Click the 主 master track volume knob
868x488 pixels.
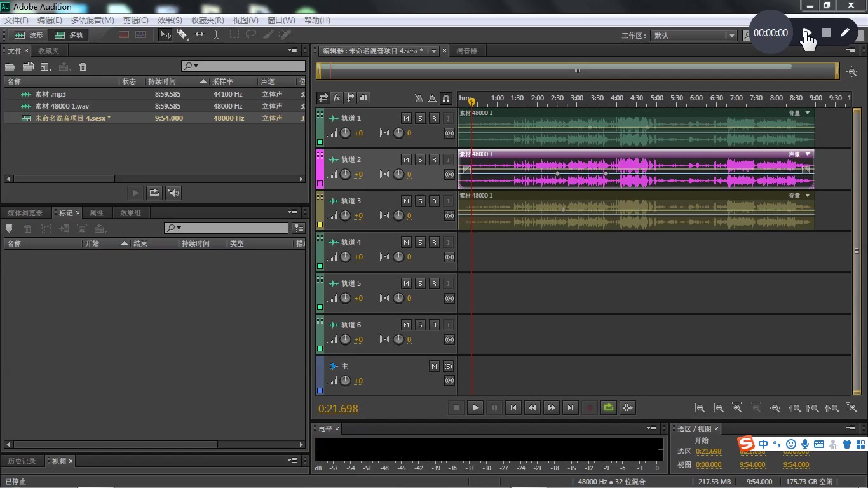345,381
